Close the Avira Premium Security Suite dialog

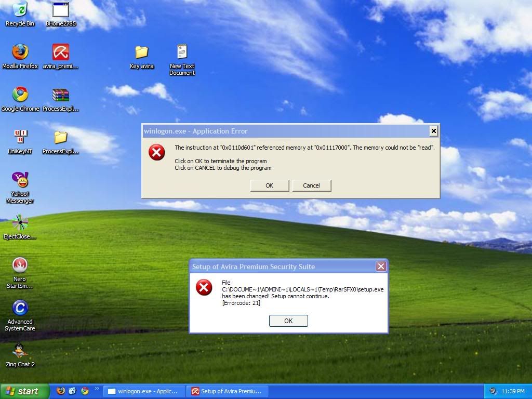(x=381, y=267)
